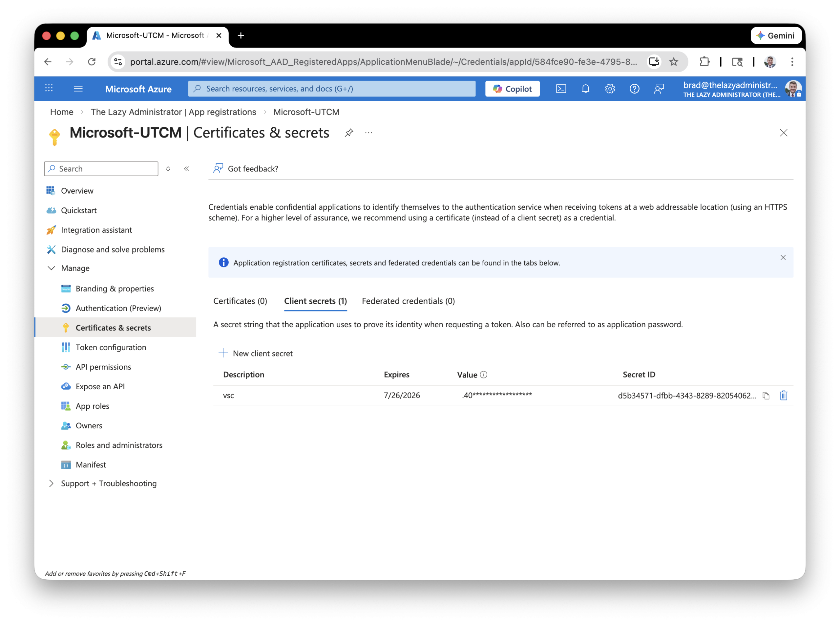Screen dimensions: 840x625
Task: Pin Certificates & secrets blade
Action: click(349, 133)
